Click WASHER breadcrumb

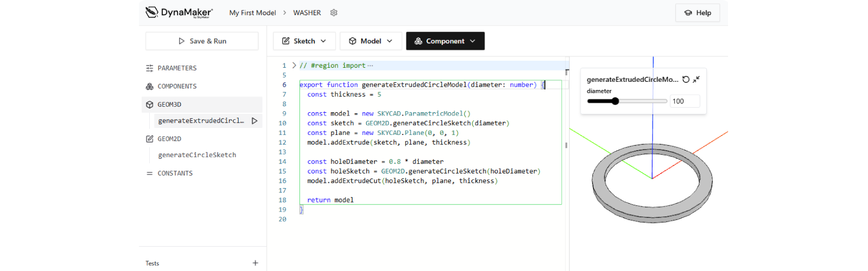coord(307,12)
